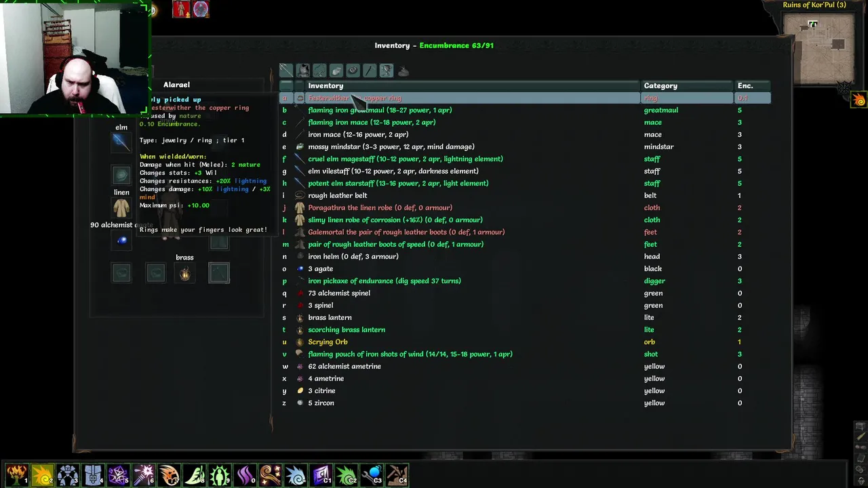Activate light blue spiky swirl hotbar talent
The image size is (868, 488).
click(x=296, y=474)
